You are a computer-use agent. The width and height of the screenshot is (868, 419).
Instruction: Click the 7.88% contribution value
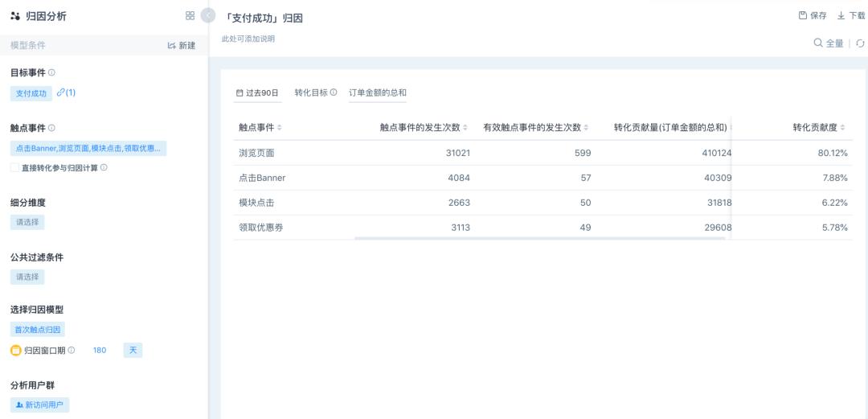coord(835,178)
